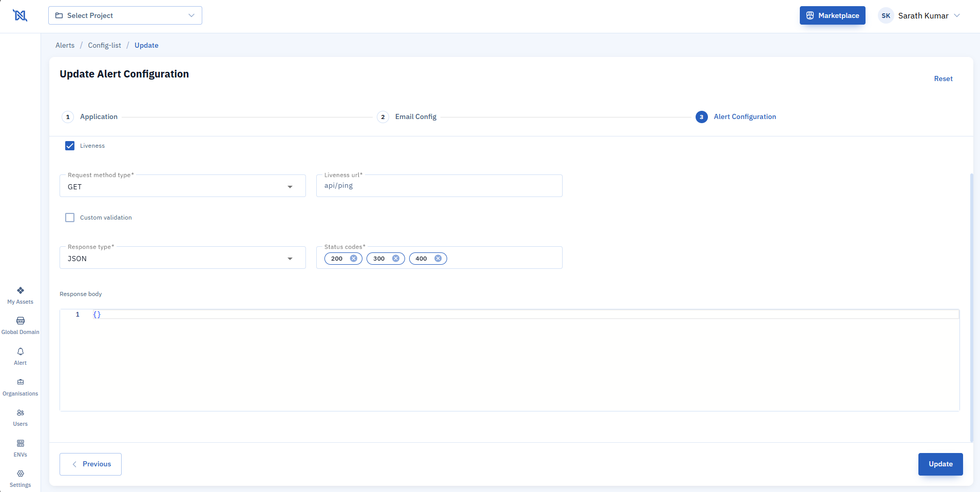Click the "Response body" label
The width and height of the screenshot is (980, 492).
81,294
